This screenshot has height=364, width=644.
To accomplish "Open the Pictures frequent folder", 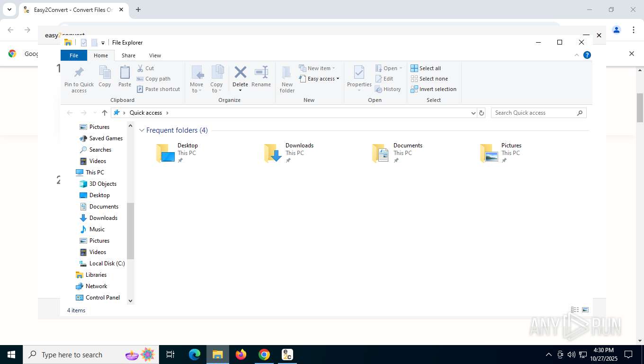I will [x=501, y=153].
